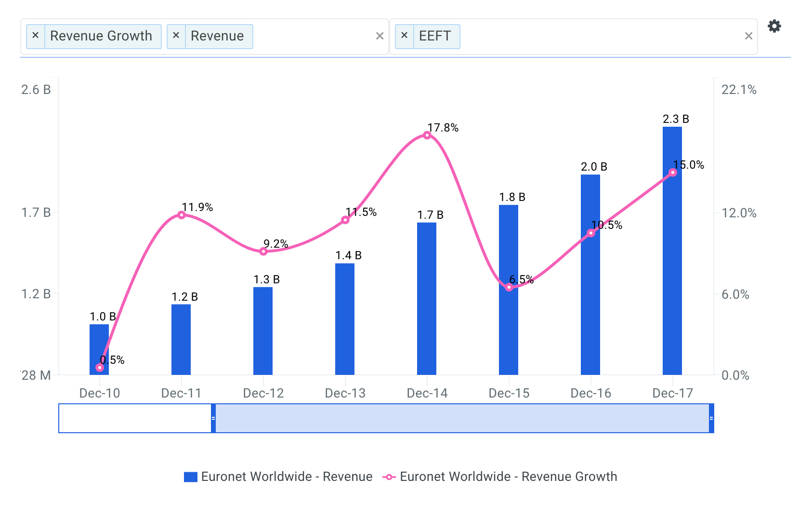Click the 12.0% right axis label
This screenshot has width=812, height=505.
pyautogui.click(x=739, y=213)
